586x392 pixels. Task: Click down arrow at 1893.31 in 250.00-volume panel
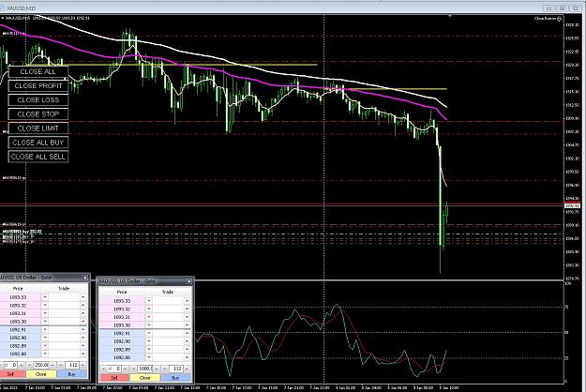click(45, 313)
